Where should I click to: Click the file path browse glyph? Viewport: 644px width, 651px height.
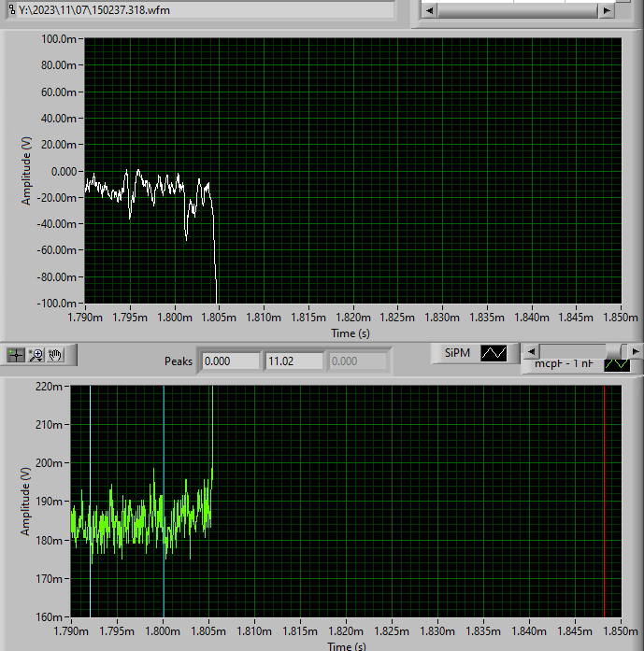point(12,9)
